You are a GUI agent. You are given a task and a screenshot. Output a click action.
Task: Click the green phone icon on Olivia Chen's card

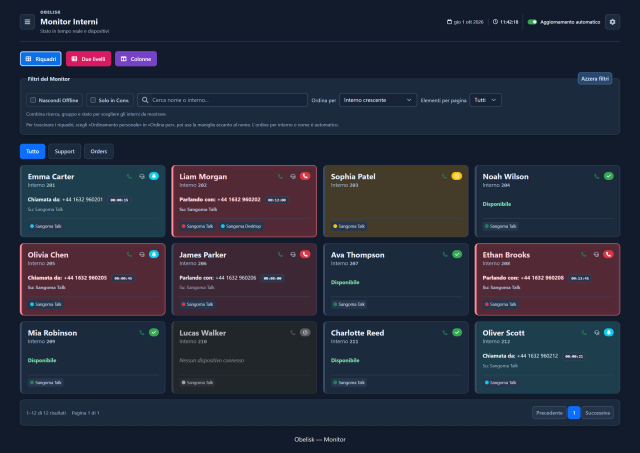pyautogui.click(x=129, y=254)
